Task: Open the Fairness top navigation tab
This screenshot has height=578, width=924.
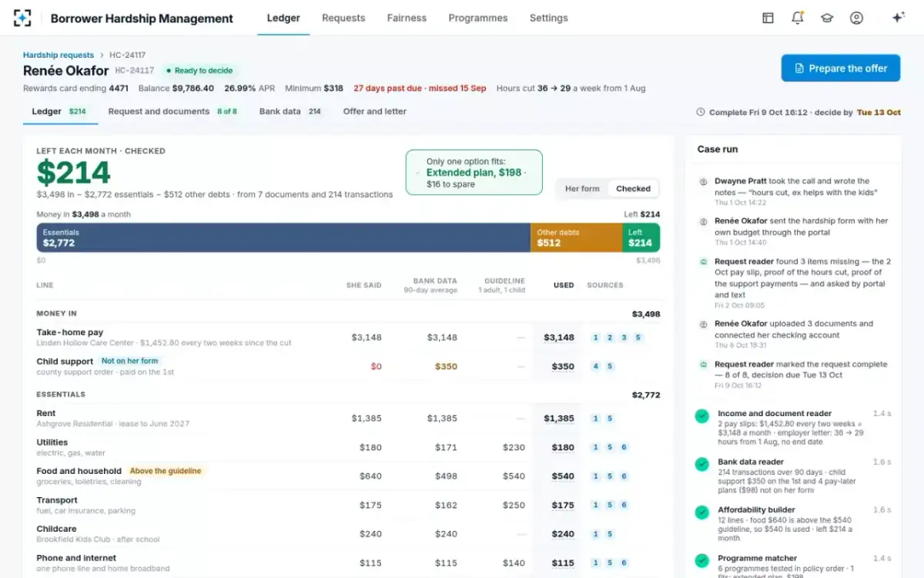Action: pyautogui.click(x=407, y=18)
